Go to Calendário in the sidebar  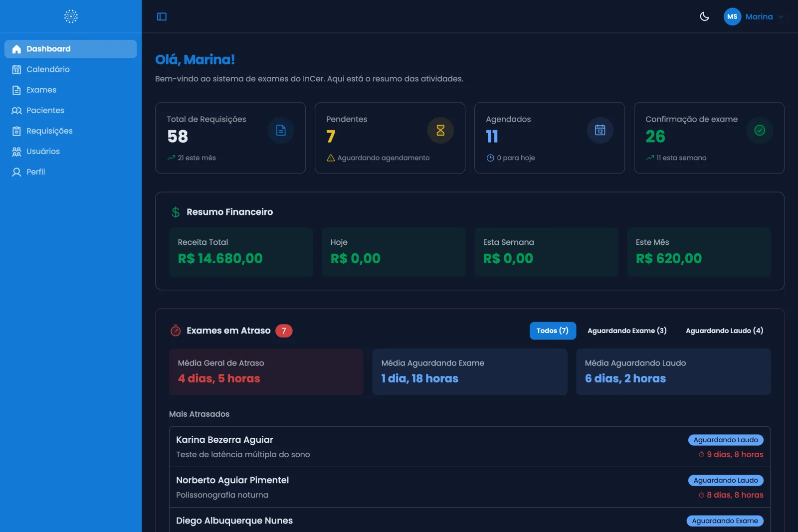click(71, 69)
